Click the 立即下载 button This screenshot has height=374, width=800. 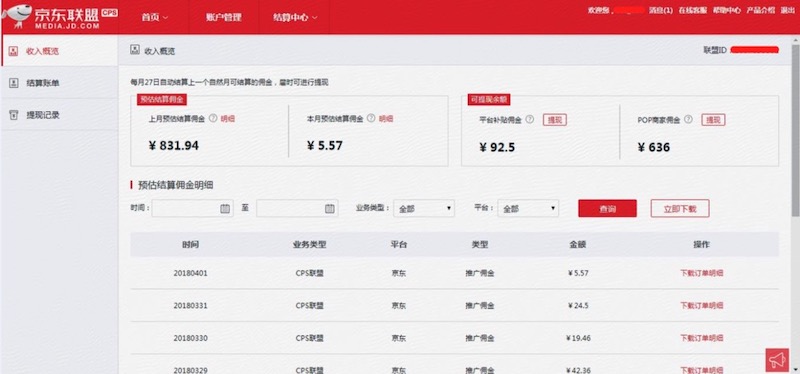coord(680,208)
